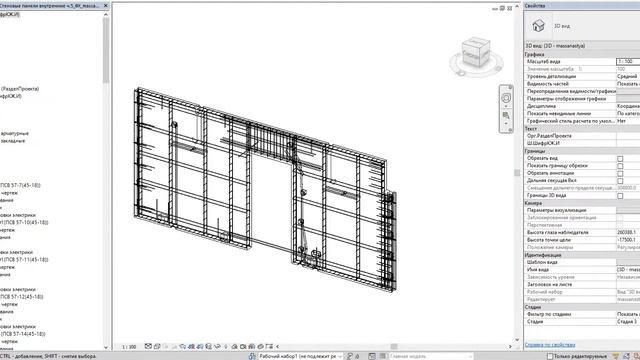
Task: Collapse the 'Стадии' properties section
Action: [x=582, y=307]
